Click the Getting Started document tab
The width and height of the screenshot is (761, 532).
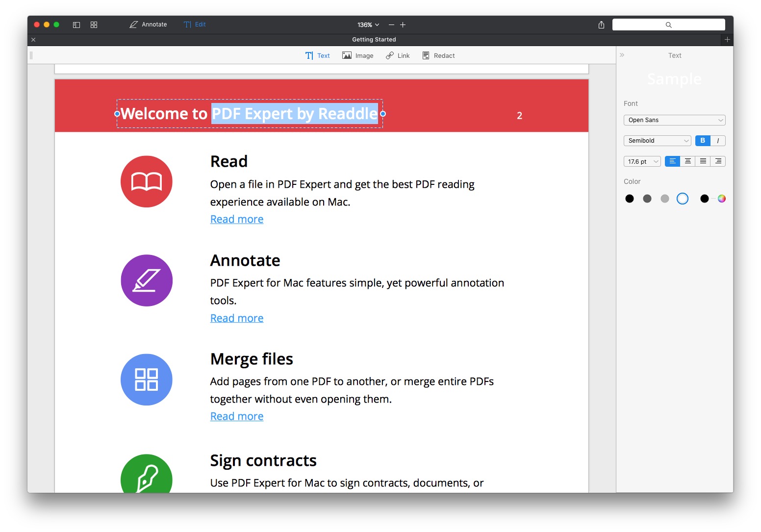pyautogui.click(x=374, y=39)
